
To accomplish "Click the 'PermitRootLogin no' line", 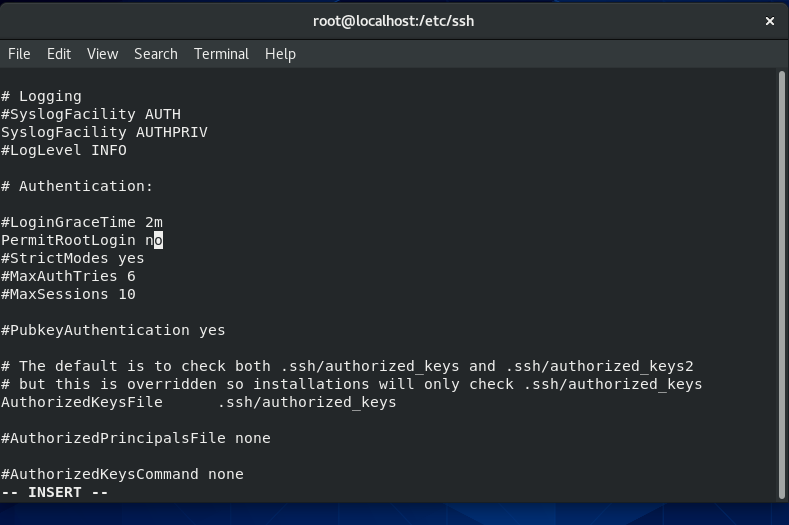I will coord(82,241).
